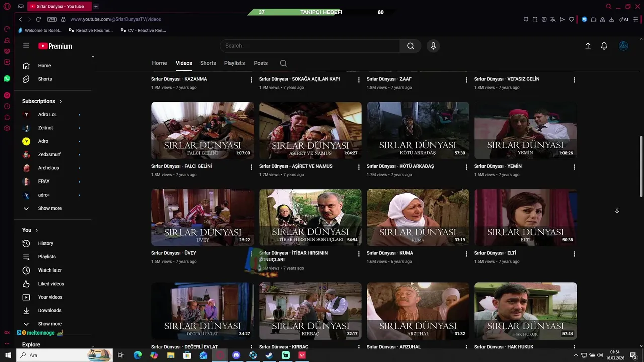The height and width of the screenshot is (362, 644).
Task: Open WhatsApp in Opera sidebar
Action: (x=7, y=79)
